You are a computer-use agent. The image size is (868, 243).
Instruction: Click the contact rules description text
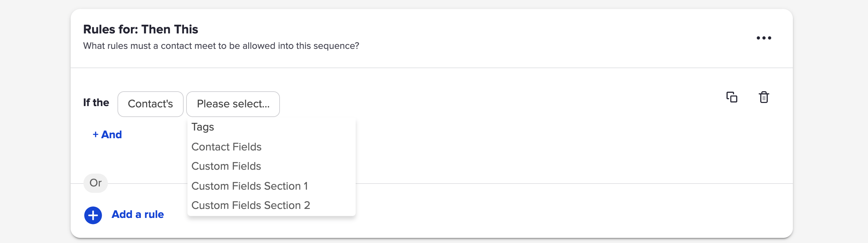(x=221, y=46)
